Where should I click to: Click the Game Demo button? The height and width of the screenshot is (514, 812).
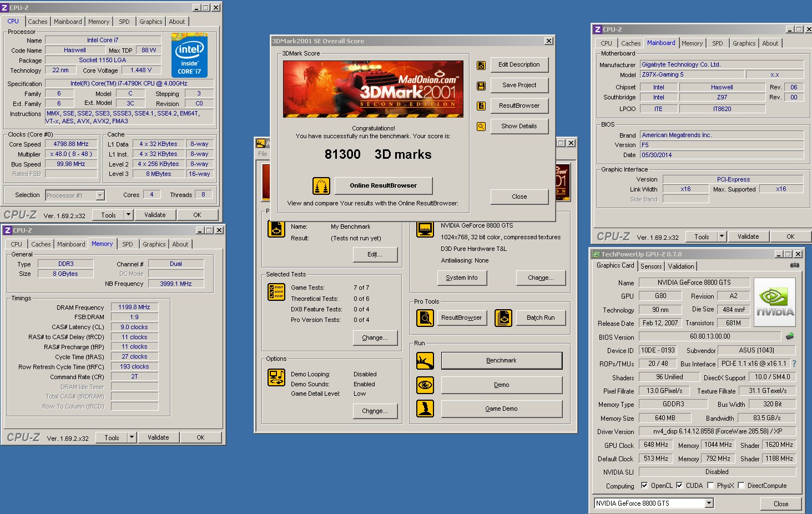pos(502,409)
